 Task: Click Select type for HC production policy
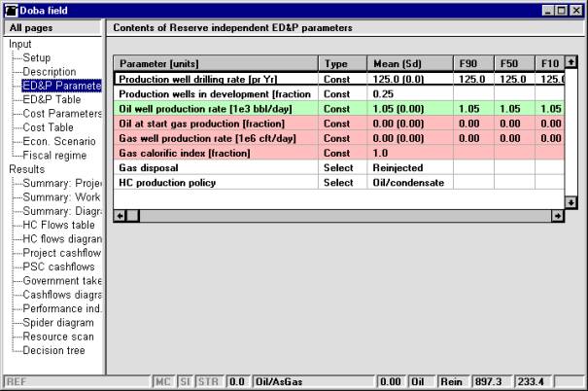(343, 182)
